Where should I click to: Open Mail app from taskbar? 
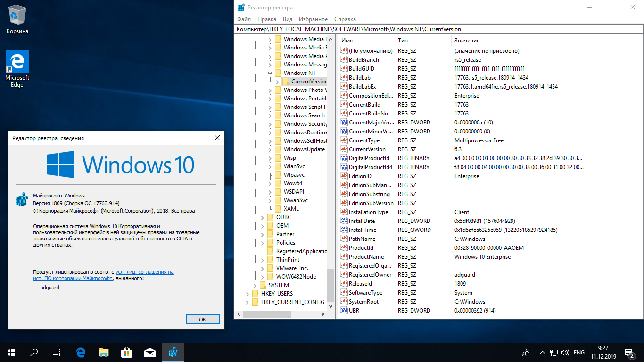tap(150, 352)
